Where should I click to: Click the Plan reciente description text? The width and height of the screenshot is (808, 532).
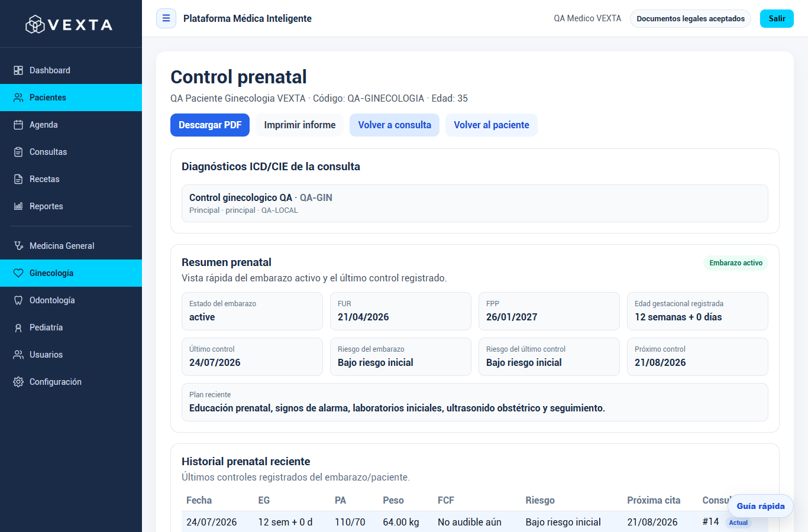397,408
